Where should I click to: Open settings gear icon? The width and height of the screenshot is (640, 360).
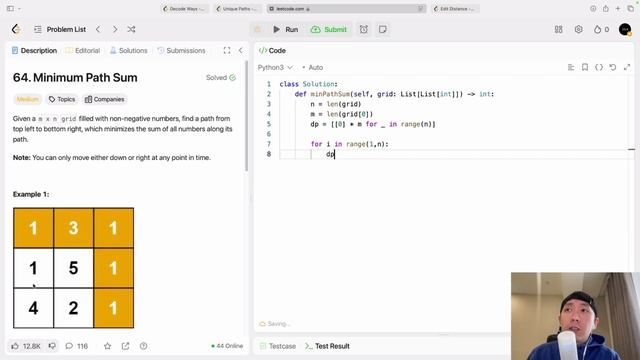pyautogui.click(x=578, y=29)
